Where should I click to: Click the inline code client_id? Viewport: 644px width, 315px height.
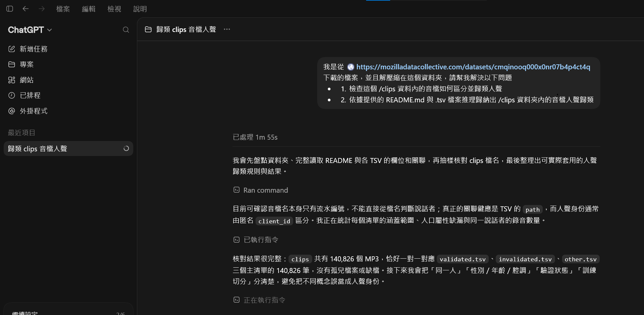(x=274, y=221)
